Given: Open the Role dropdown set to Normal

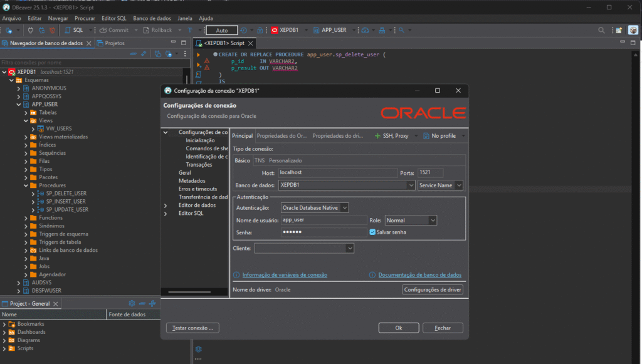Looking at the screenshot, I should point(411,221).
